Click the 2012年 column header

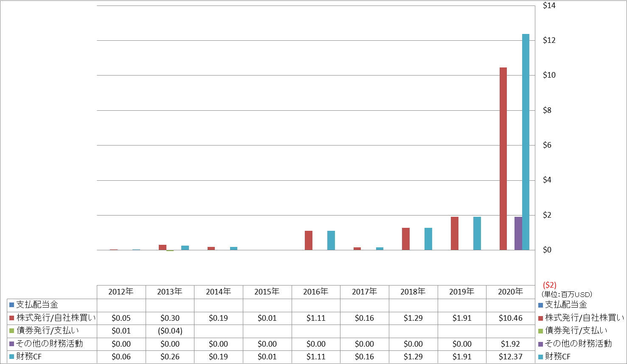(x=121, y=292)
